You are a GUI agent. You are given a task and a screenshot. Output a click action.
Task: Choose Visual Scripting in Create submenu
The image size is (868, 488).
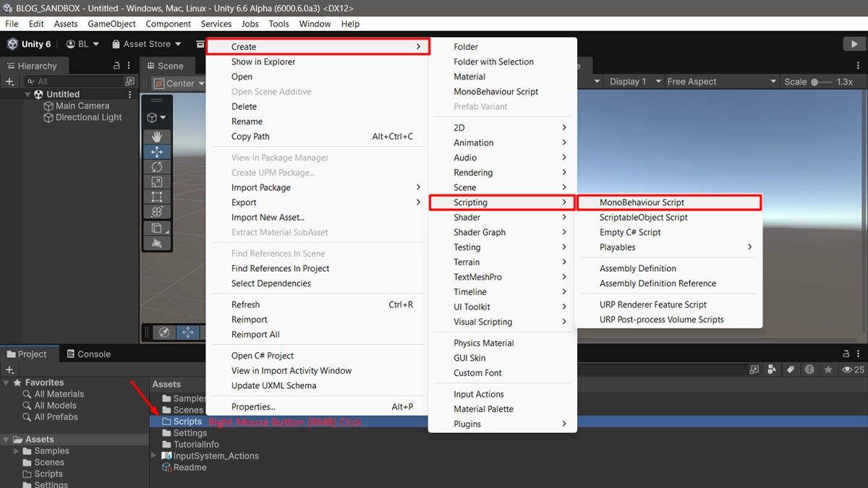coord(503,322)
